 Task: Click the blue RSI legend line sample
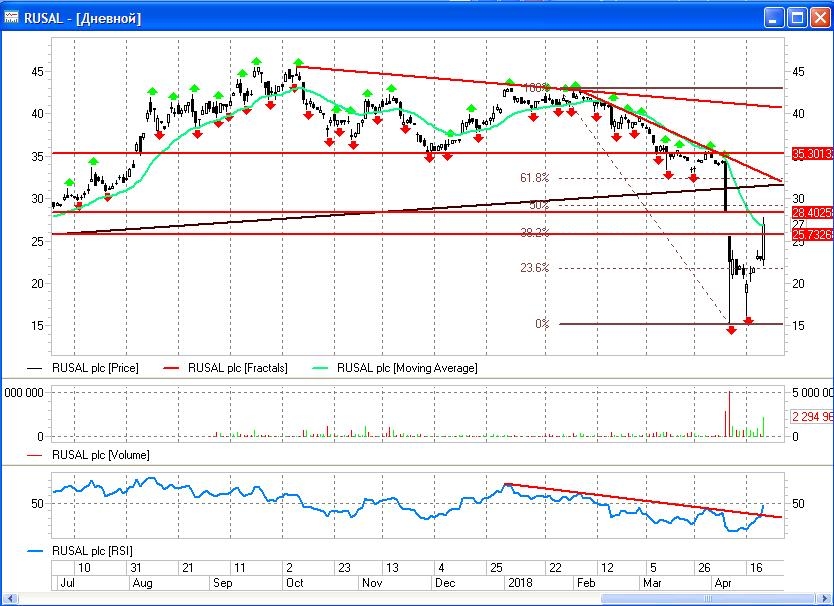(x=35, y=551)
